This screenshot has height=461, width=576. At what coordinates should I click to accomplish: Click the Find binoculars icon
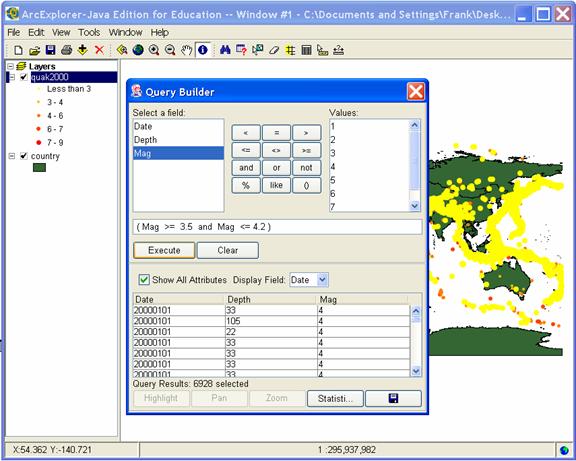(x=225, y=50)
